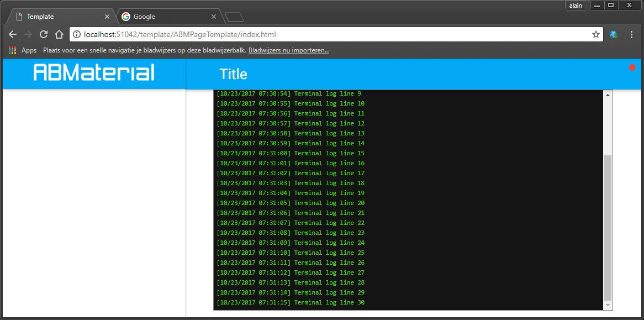Image resolution: width=644 pixels, height=320 pixels.
Task: Click the browser forward arrow
Action: click(x=28, y=34)
